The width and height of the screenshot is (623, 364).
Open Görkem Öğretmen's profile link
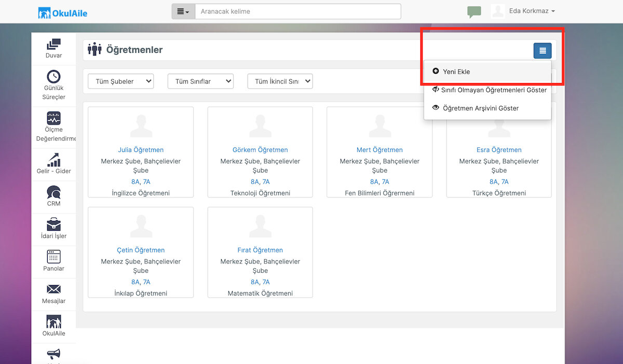[x=260, y=150]
